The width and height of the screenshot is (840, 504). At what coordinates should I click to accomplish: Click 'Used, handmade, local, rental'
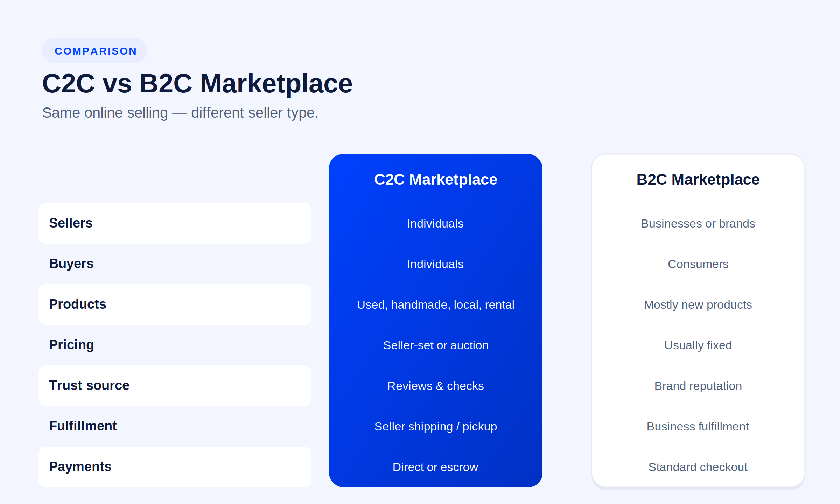coord(436,305)
